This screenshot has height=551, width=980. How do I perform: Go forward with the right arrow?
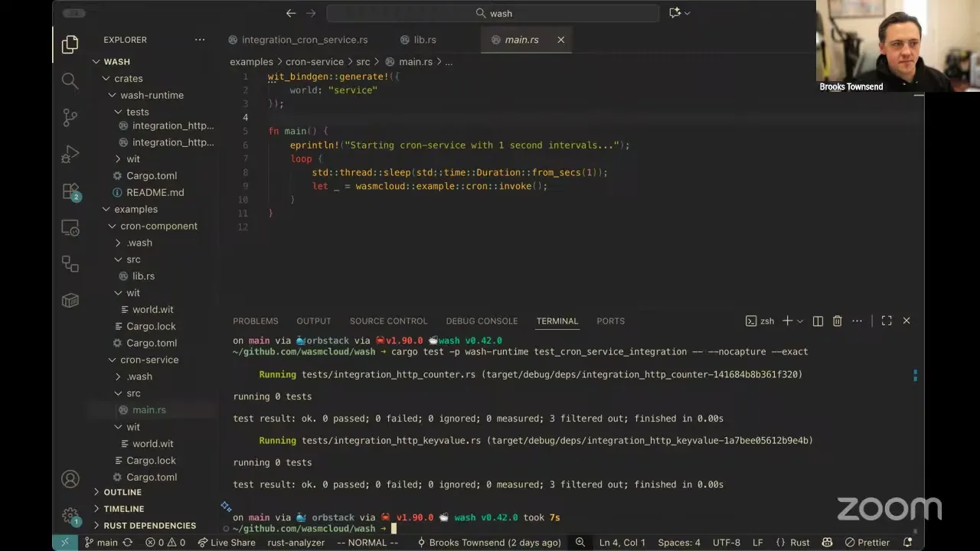pos(311,13)
